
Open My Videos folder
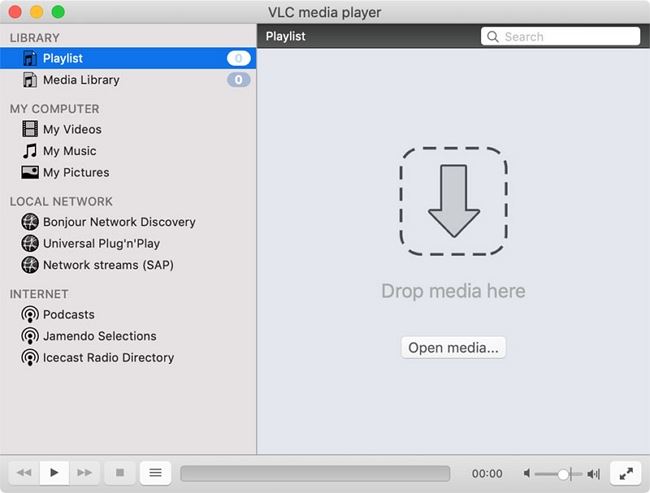[71, 129]
